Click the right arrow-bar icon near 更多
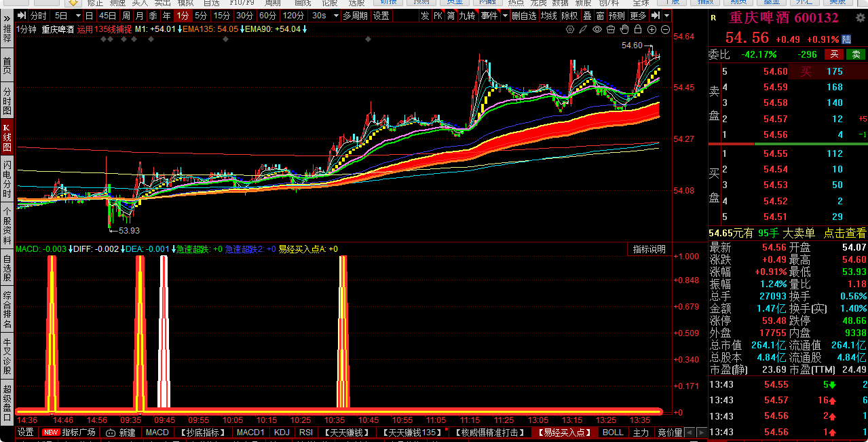This screenshot has height=442, width=868. 655,15
